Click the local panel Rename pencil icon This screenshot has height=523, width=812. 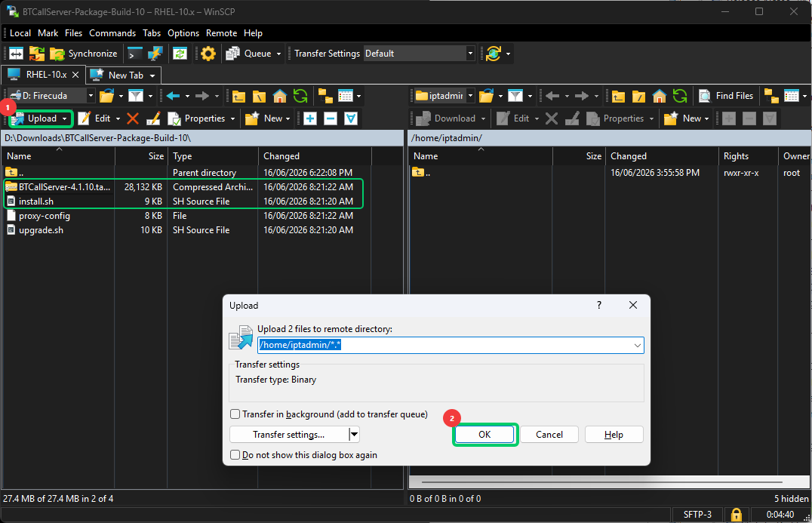click(x=153, y=118)
